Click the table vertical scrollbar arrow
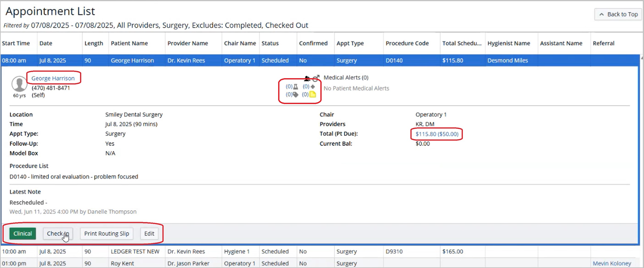Image resolution: width=644 pixels, height=268 pixels. pos(642,58)
